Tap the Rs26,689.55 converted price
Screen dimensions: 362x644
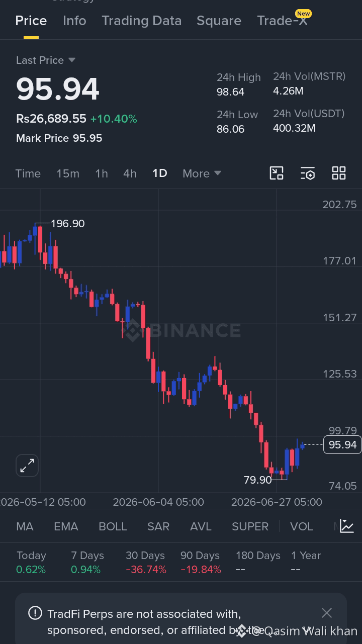point(51,119)
